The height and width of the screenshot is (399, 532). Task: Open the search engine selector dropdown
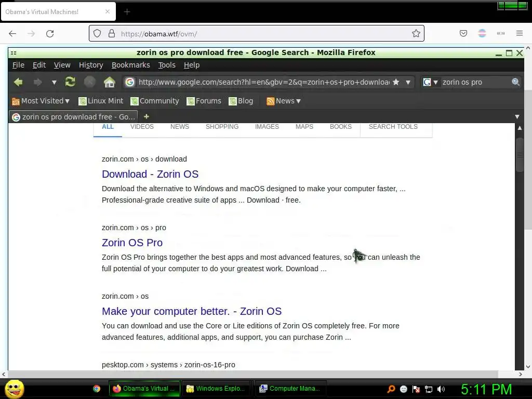pyautogui.click(x=436, y=83)
